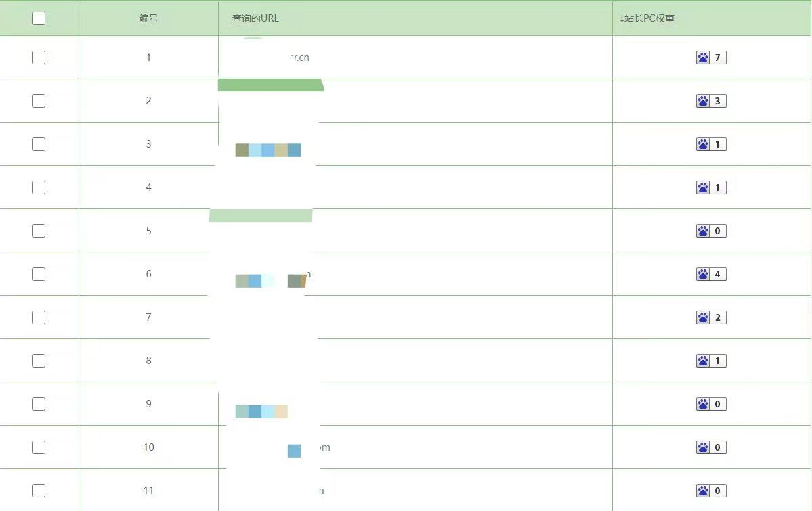812x511 pixels.
Task: Sort by 站长PC权重 column header
Action: [x=647, y=18]
